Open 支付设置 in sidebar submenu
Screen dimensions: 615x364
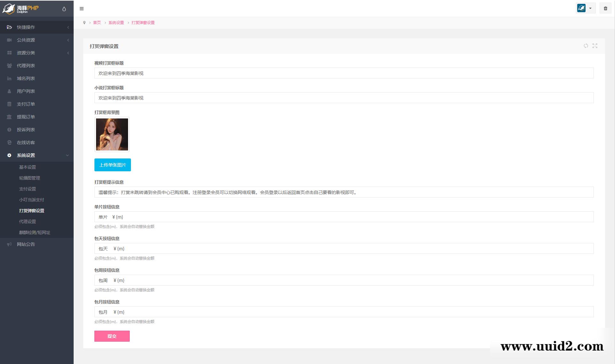(x=28, y=189)
